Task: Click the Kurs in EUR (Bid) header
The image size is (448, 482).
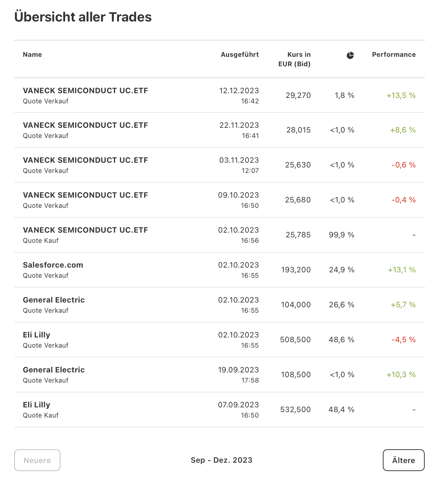Action: pyautogui.click(x=294, y=59)
